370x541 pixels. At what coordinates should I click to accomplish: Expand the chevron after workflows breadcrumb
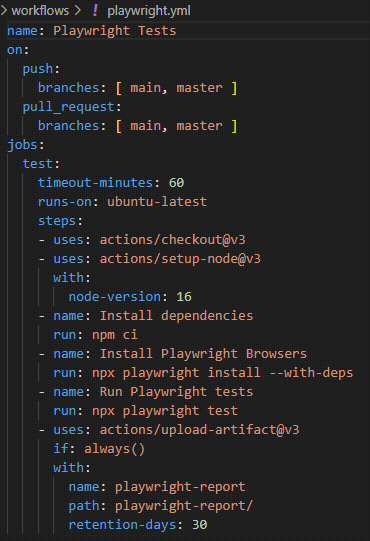point(78,11)
